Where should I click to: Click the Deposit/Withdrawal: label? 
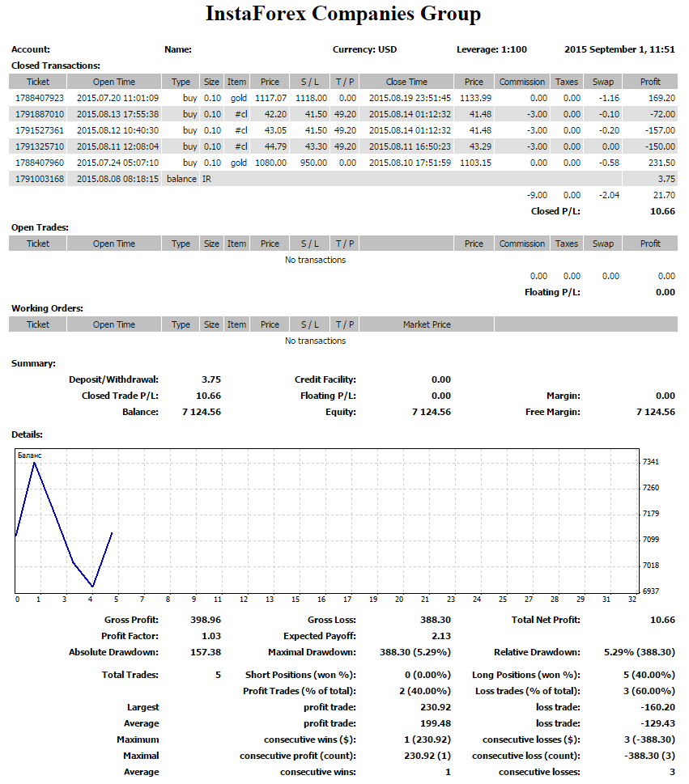(113, 379)
